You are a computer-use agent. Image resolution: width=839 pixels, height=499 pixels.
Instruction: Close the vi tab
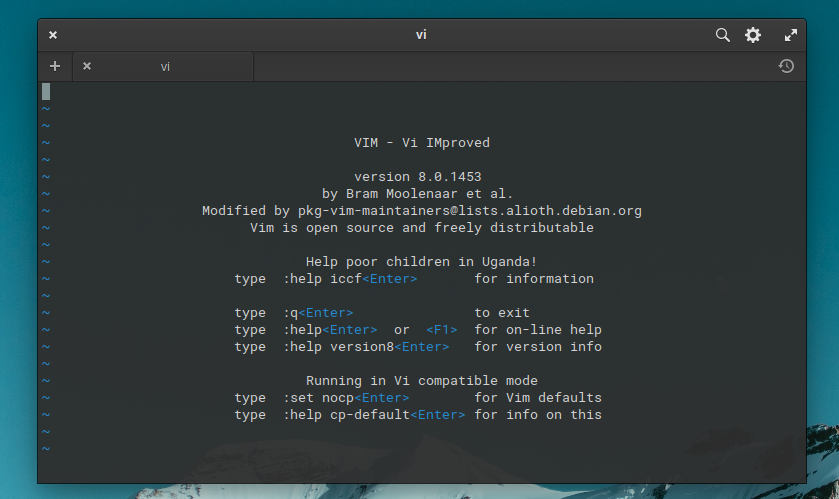pyautogui.click(x=87, y=66)
